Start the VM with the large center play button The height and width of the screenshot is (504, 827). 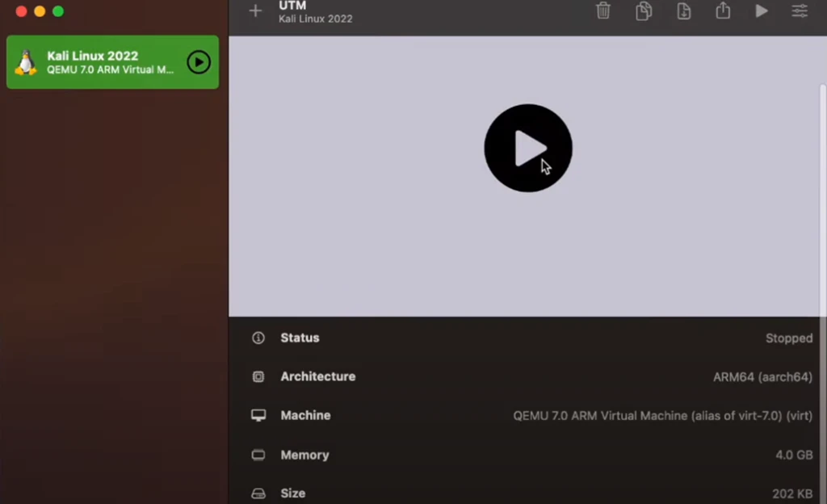coord(528,148)
